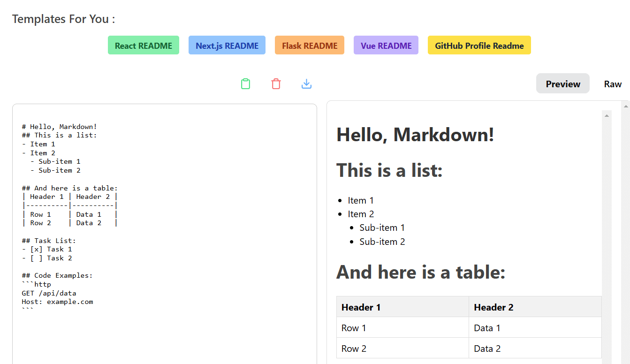Click the '## This is a list:' editor line

[x=59, y=135]
